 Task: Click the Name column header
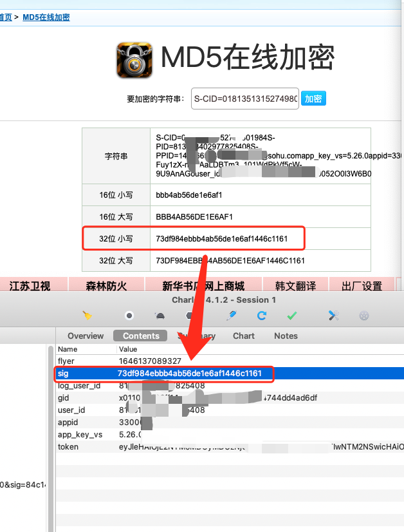tap(68, 349)
